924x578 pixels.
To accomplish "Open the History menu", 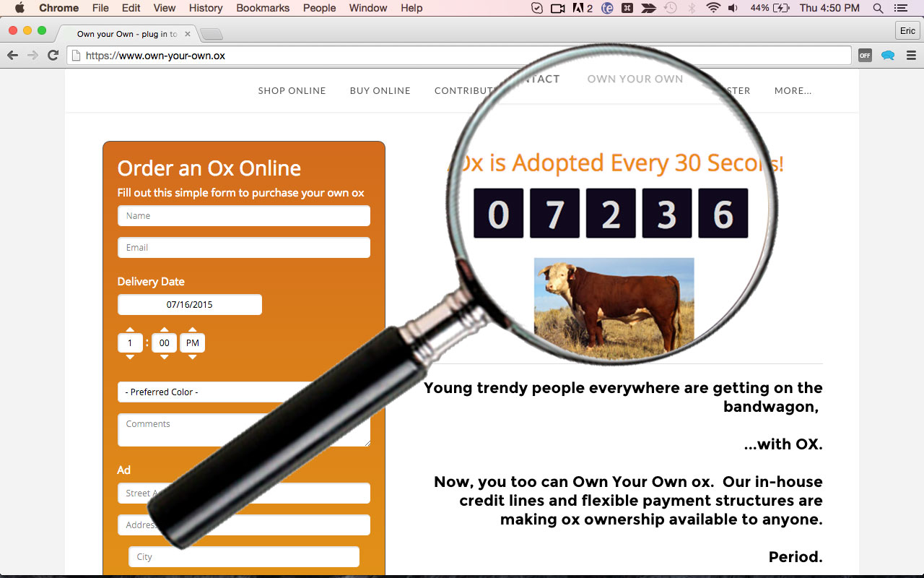I will (206, 8).
